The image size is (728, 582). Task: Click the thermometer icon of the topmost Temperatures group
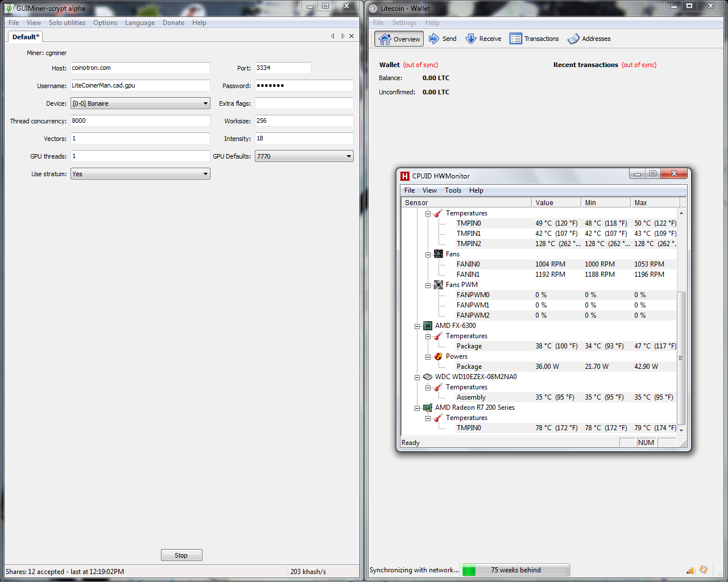(x=439, y=213)
